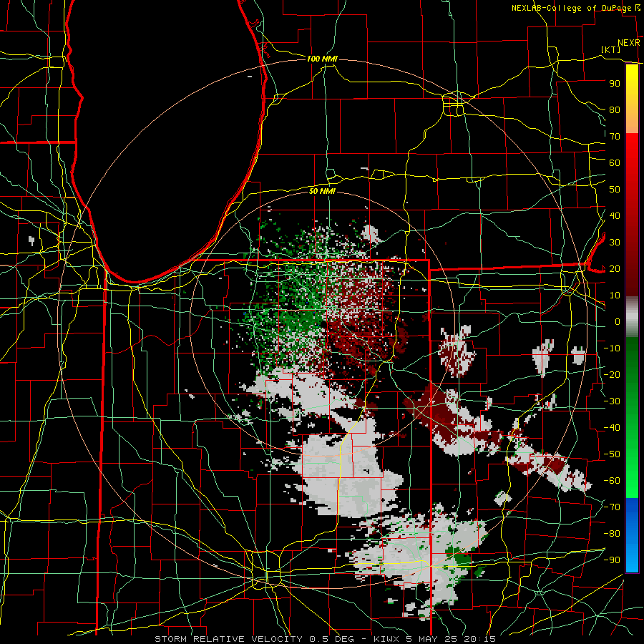The image size is (644, 644).
Task: Select the 70 tick label on the scale
Action: (x=615, y=137)
